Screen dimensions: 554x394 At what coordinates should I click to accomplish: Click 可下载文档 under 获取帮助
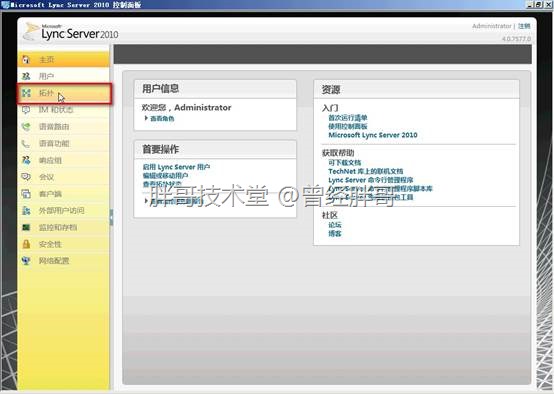pos(344,163)
